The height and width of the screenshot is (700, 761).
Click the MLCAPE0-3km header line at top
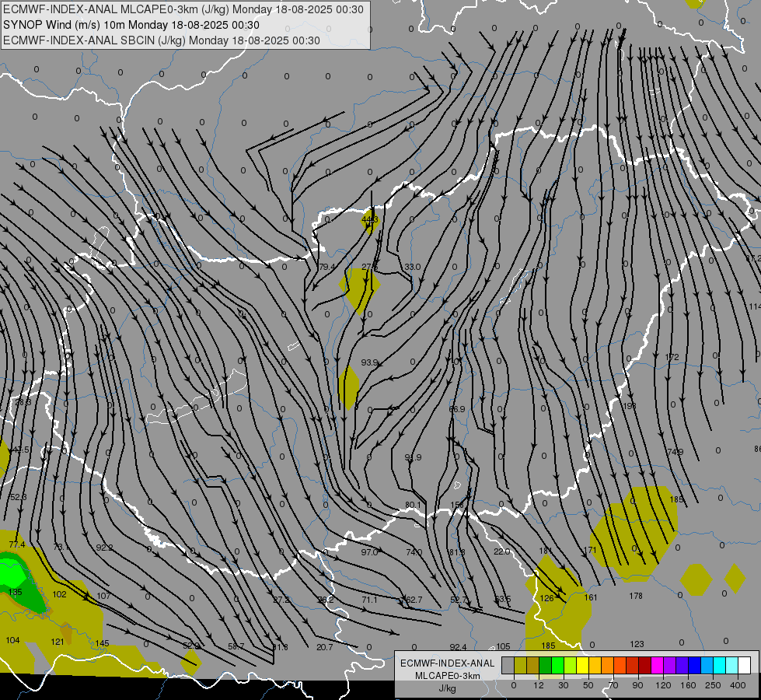coord(183,9)
